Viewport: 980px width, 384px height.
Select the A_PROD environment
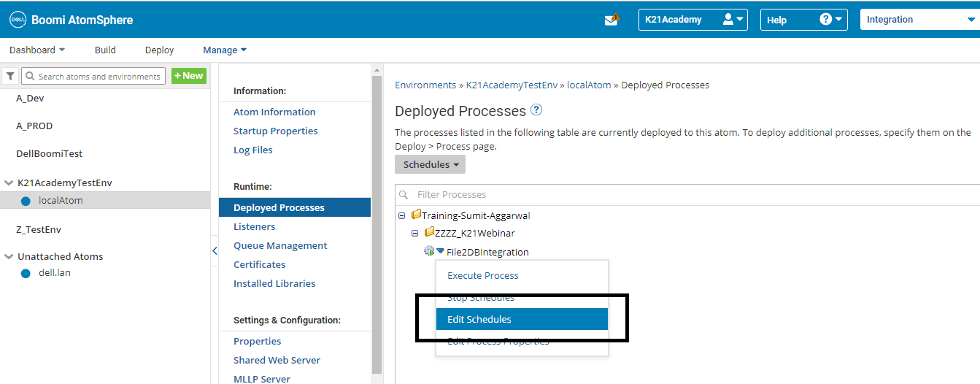coord(34,126)
